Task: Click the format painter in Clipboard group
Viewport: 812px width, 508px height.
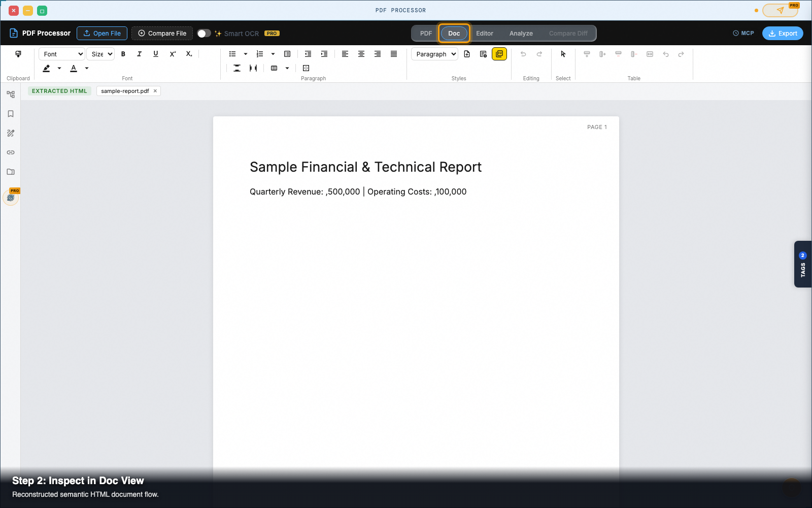Action: point(18,54)
